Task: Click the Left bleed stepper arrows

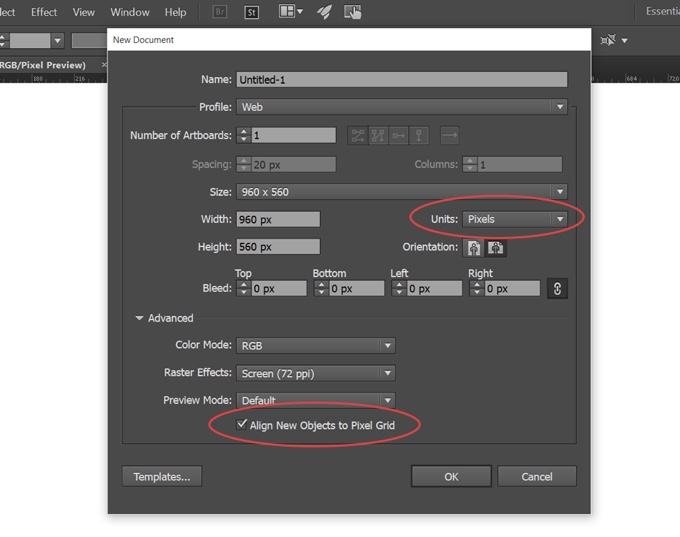Action: [399, 288]
